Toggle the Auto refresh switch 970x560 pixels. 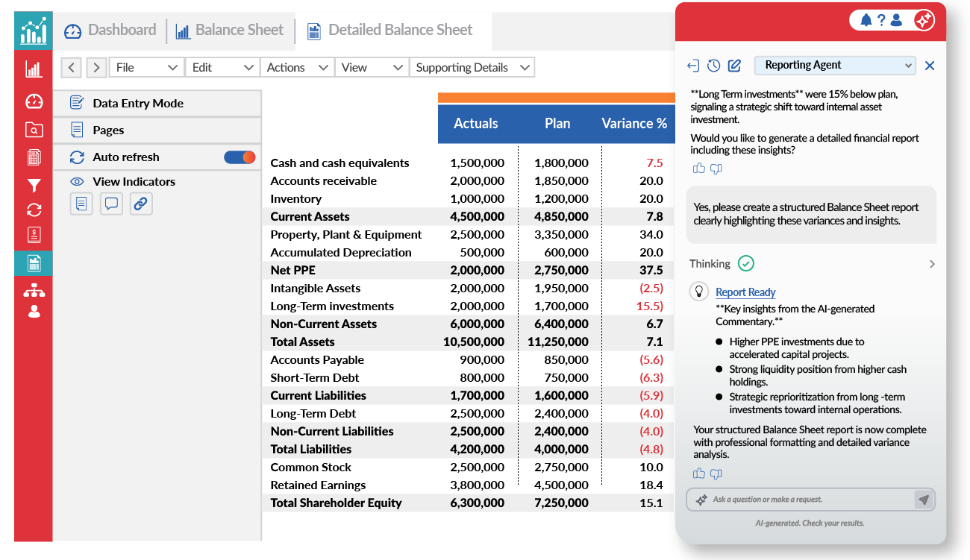240,157
